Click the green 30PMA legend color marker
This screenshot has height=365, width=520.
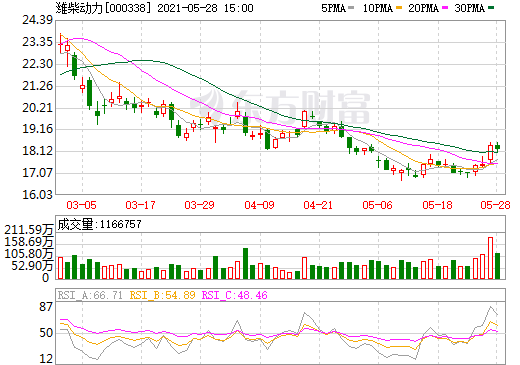tap(491, 8)
